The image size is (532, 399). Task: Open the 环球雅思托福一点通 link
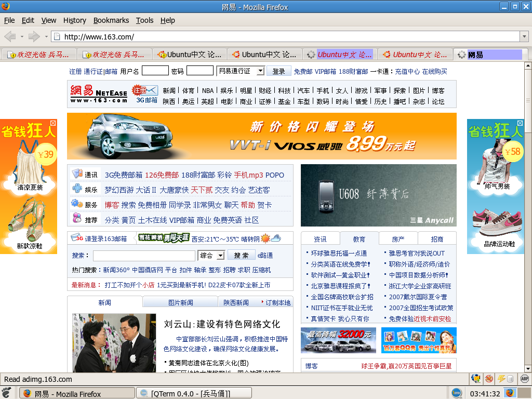(x=339, y=254)
